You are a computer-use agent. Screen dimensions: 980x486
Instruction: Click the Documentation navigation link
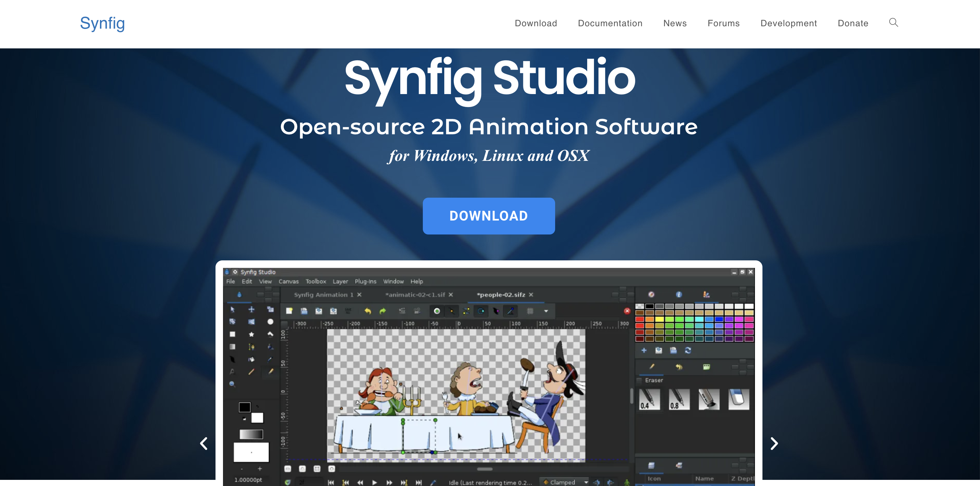610,23
